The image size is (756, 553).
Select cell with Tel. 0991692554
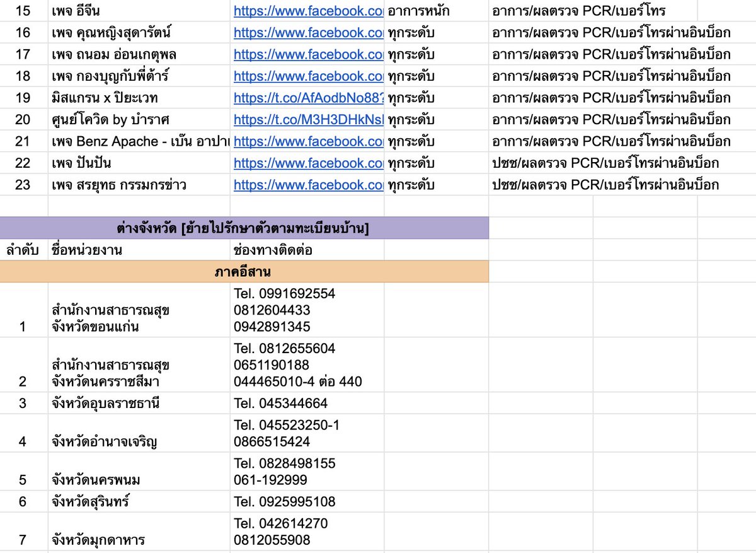[307, 310]
